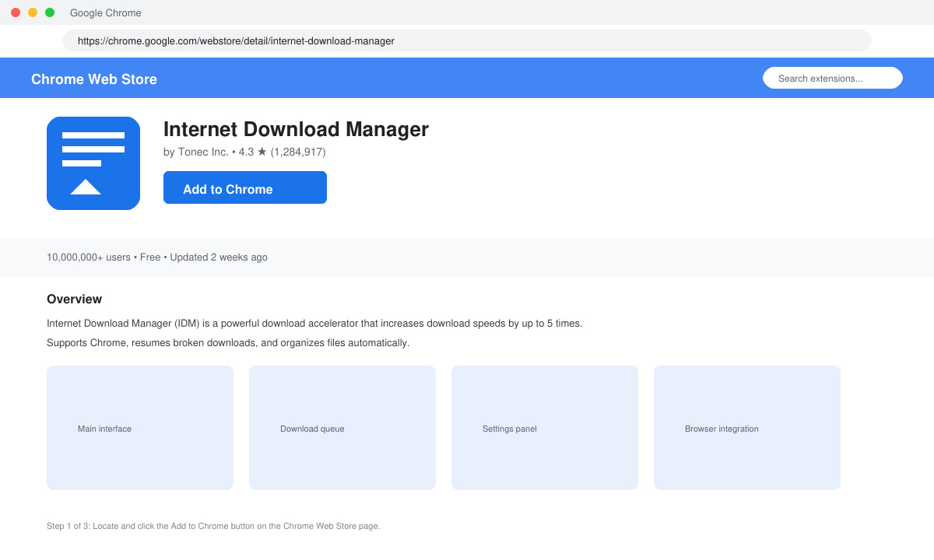Open the Download queue screenshot thumbnail
The height and width of the screenshot is (560, 934).
[x=342, y=428]
